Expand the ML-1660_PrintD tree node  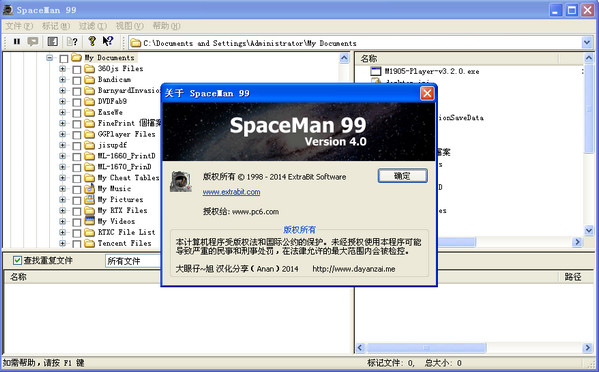[x=63, y=156]
